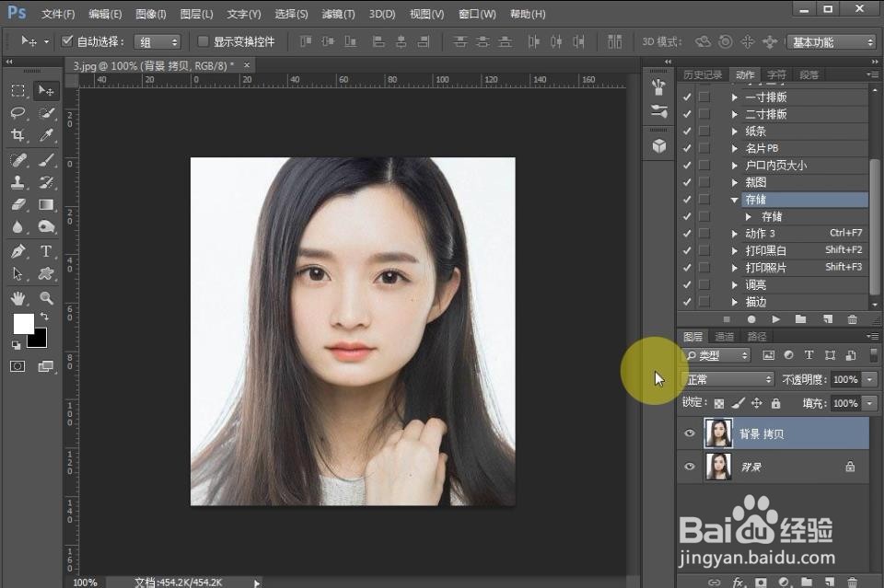Select the Eraser tool
Screen dimensions: 884x588
[18, 204]
